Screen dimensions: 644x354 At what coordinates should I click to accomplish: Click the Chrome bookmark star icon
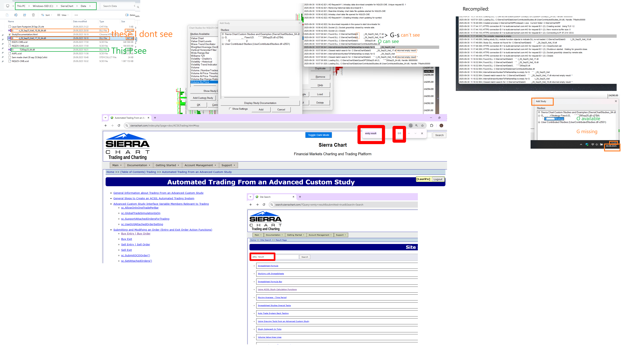click(x=423, y=126)
